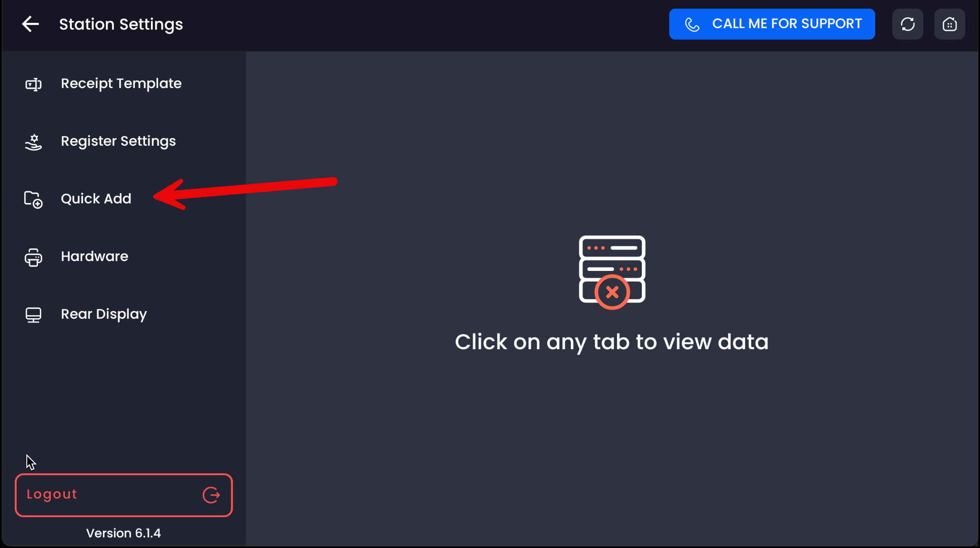Image resolution: width=980 pixels, height=548 pixels.
Task: Open the Rear Display tab
Action: [x=124, y=314]
